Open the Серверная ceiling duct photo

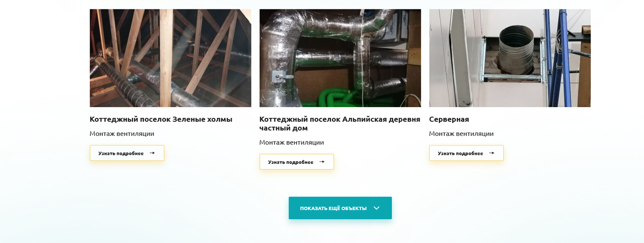[x=510, y=58]
